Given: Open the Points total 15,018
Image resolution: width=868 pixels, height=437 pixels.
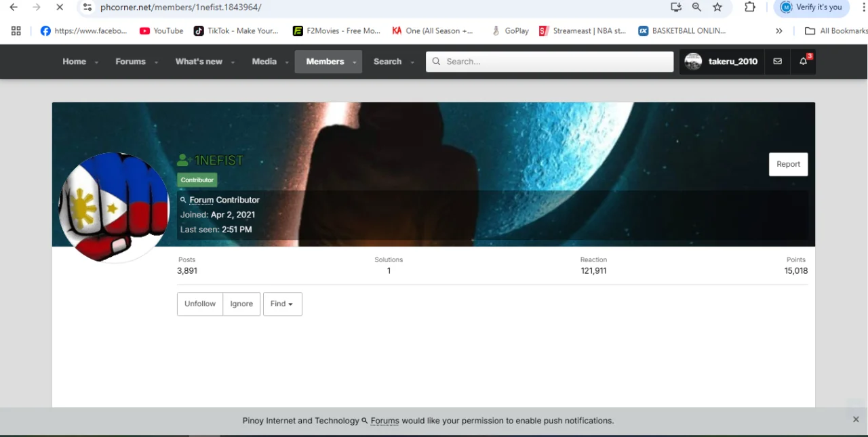Looking at the screenshot, I should [796, 270].
